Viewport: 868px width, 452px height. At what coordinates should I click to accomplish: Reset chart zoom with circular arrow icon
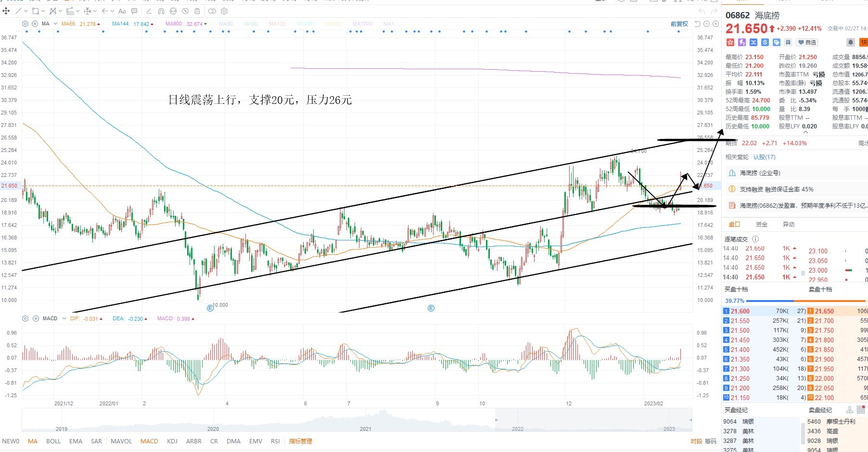(x=698, y=24)
